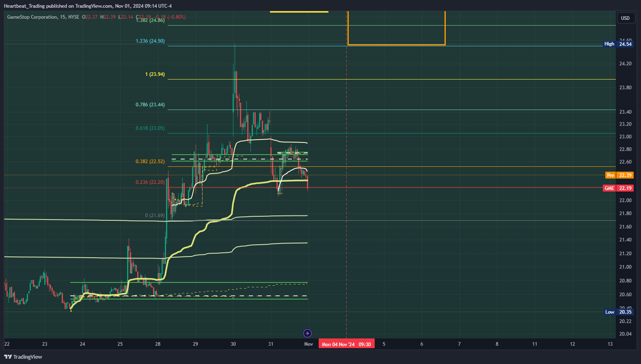Click price '21.00' on the price scale
Screen dimensions: 641x364
click(625, 267)
